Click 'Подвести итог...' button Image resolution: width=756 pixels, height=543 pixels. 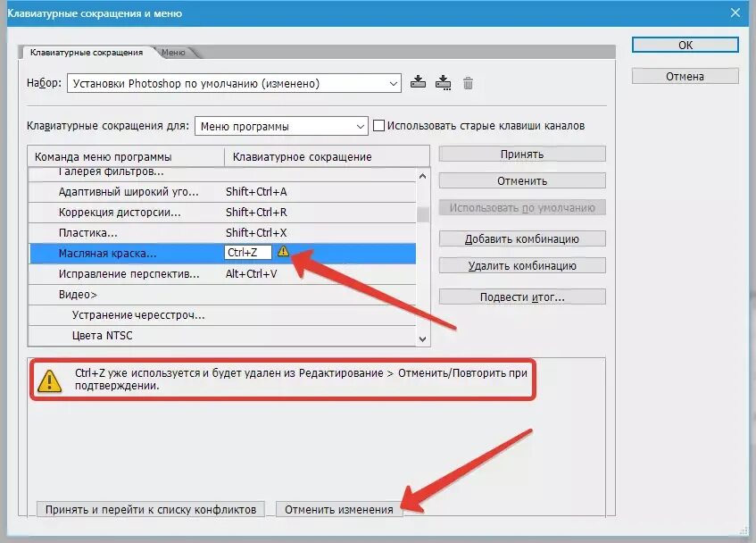[522, 297]
